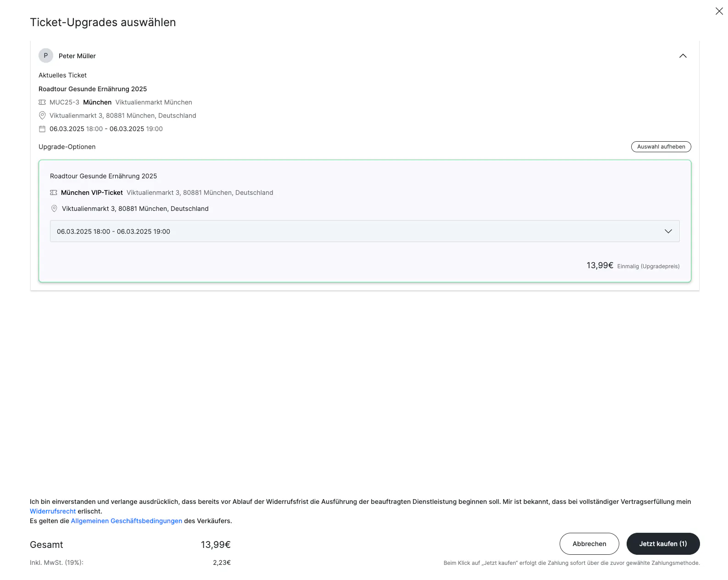The width and height of the screenshot is (728, 580).
Task: Click Jetzt kaufen to purchase upgrade
Action: 663,544
